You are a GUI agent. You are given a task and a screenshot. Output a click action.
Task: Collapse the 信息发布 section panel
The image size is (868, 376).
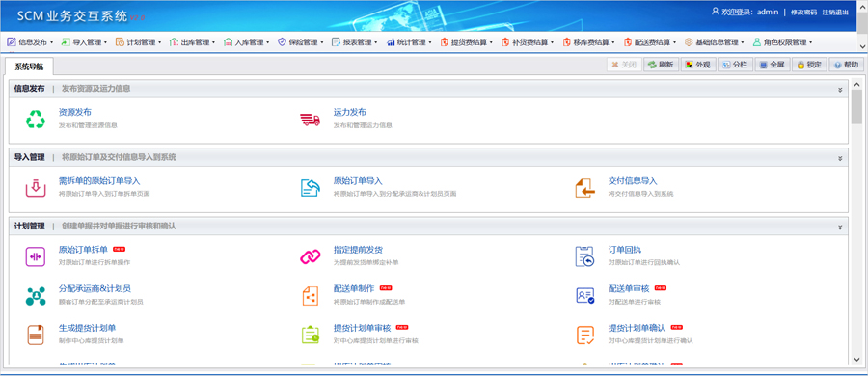click(x=840, y=89)
